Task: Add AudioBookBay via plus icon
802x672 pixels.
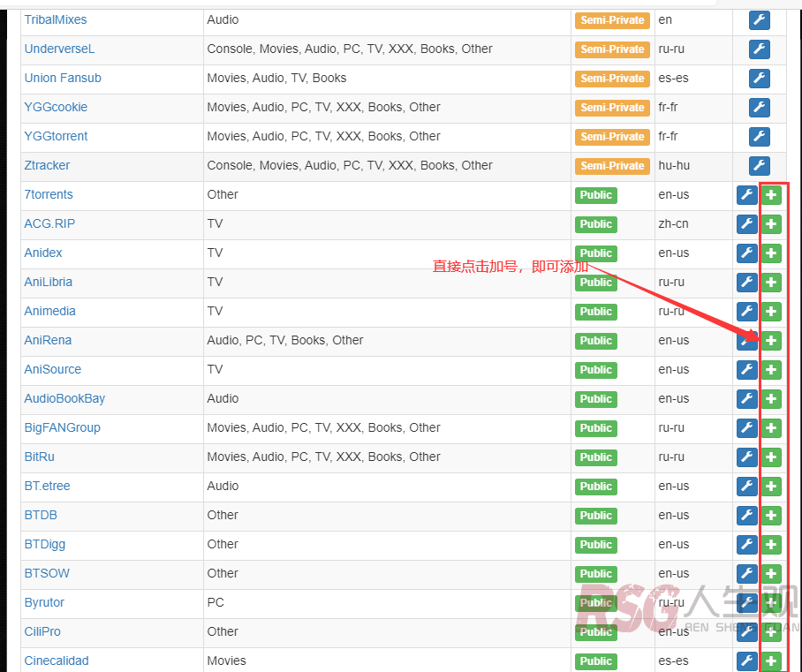Action: point(771,399)
